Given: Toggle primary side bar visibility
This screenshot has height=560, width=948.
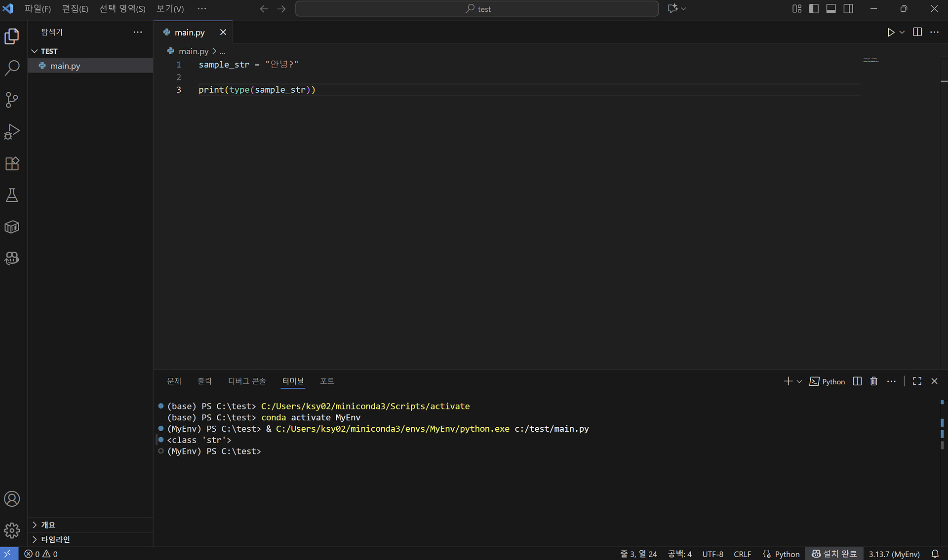Looking at the screenshot, I should click(x=814, y=9).
